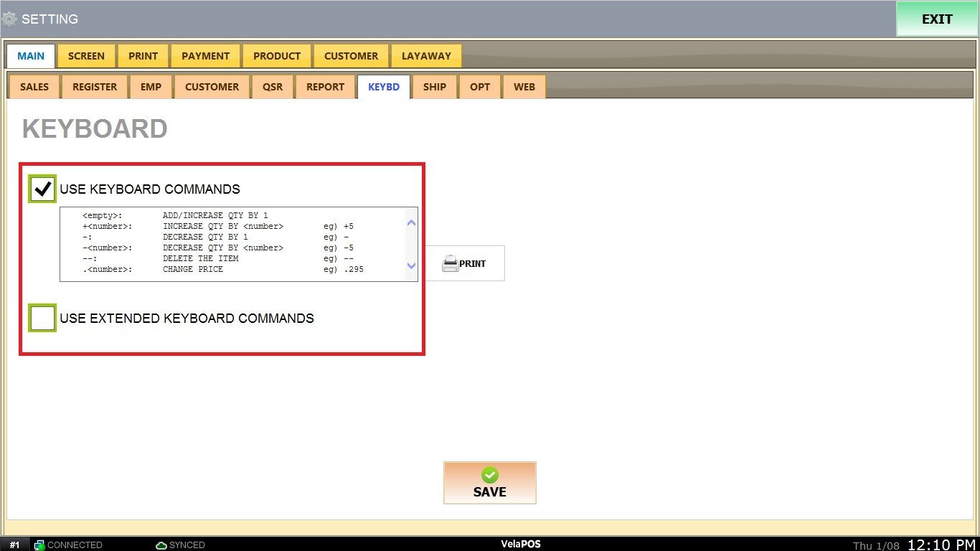Go to the LAYAWAY tab
Image resolution: width=980 pixels, height=551 pixels.
pos(426,56)
